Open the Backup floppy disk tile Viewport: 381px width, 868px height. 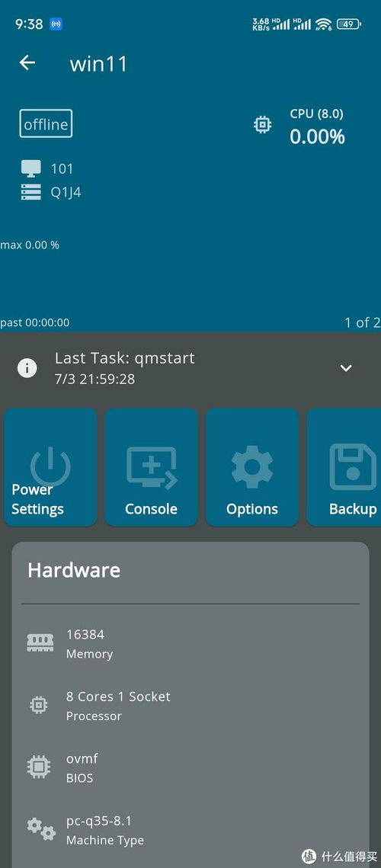(x=344, y=467)
